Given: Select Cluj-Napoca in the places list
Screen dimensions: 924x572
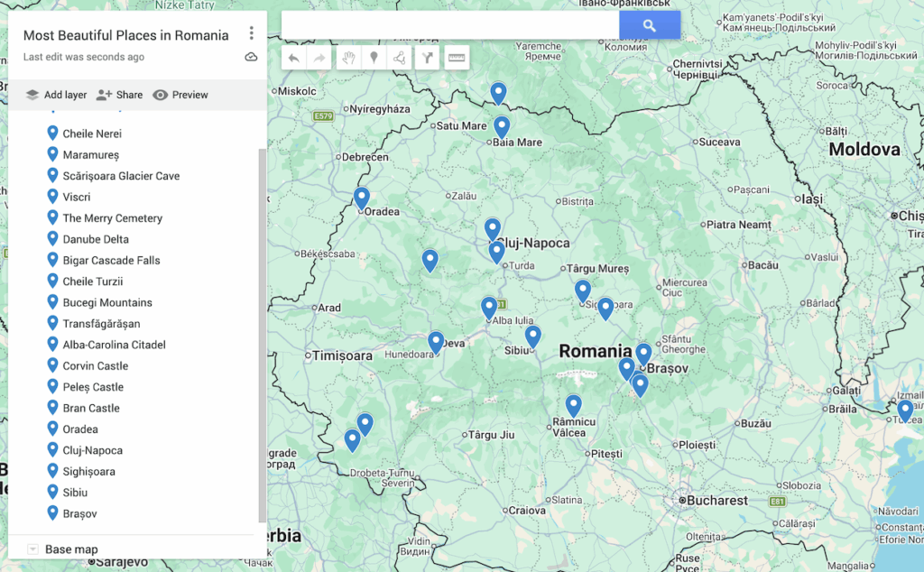Looking at the screenshot, I should 93,450.
